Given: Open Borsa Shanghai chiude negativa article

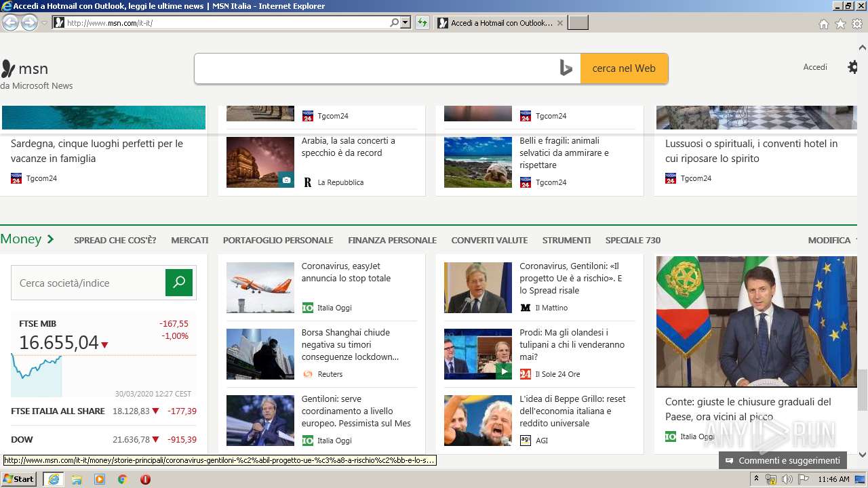Looking at the screenshot, I should click(350, 344).
